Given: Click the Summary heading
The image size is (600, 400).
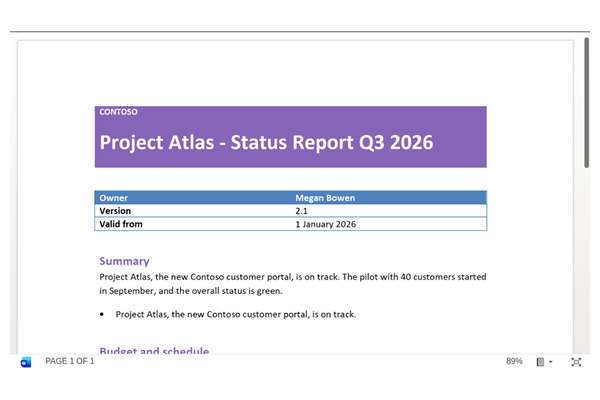Looking at the screenshot, I should click(x=124, y=261).
